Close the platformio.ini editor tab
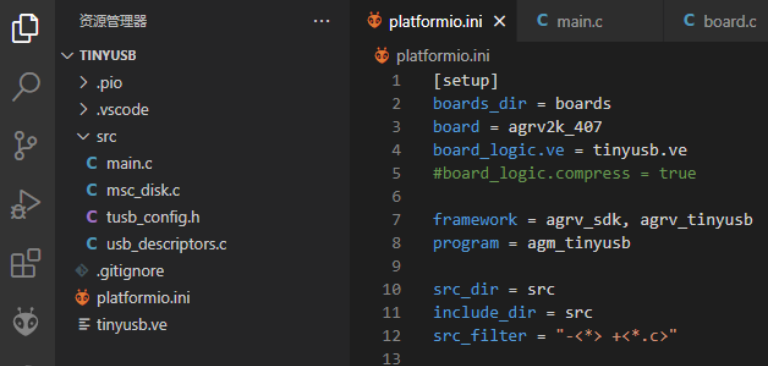The height and width of the screenshot is (366, 769). (499, 22)
